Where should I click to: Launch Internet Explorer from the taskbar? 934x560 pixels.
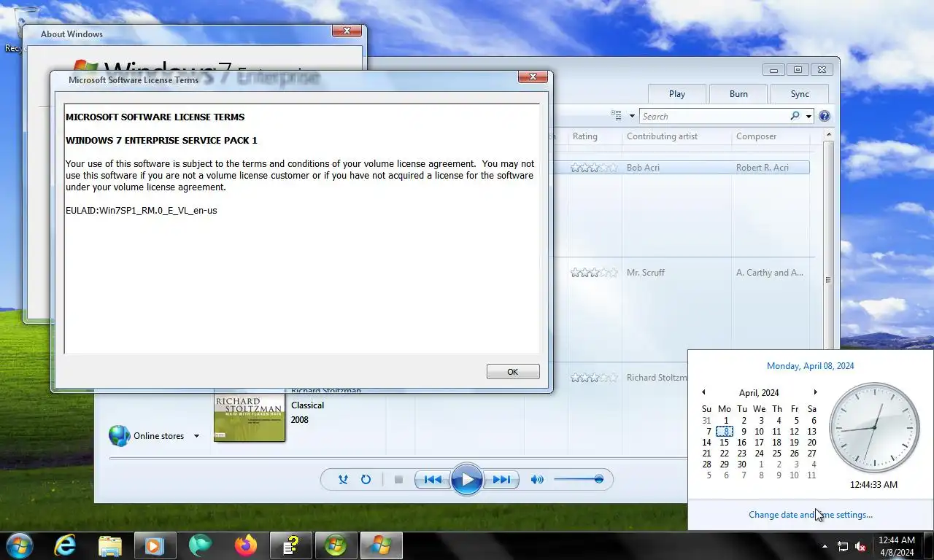click(65, 545)
